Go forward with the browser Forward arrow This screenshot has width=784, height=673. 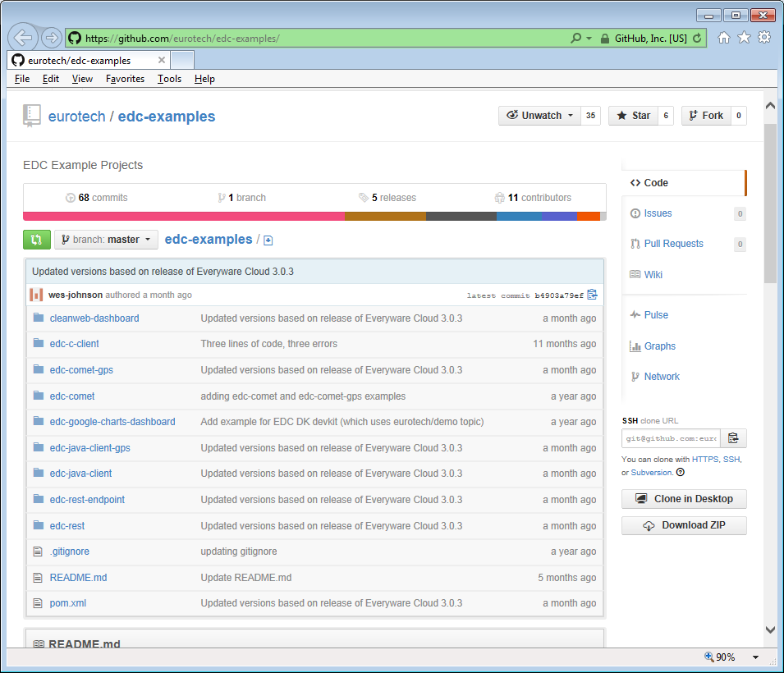pyautogui.click(x=51, y=38)
